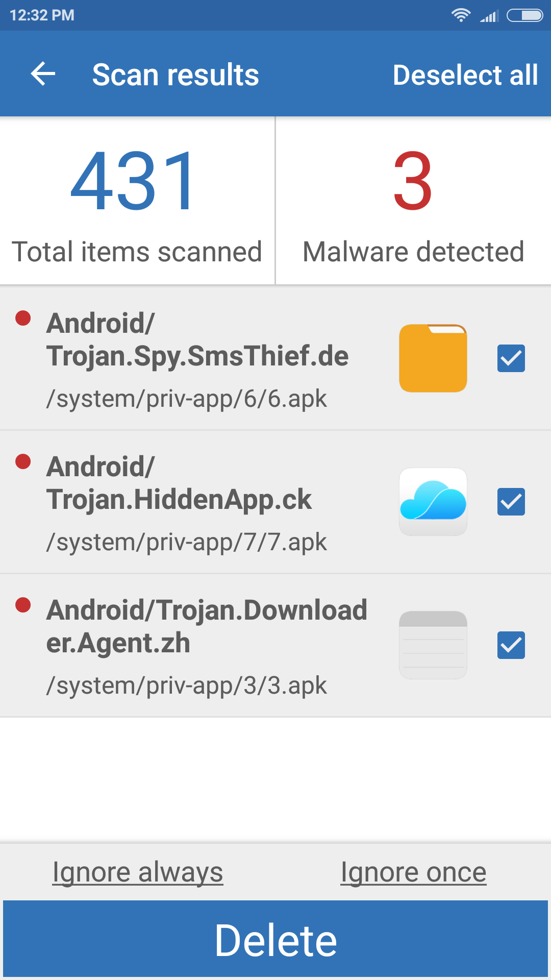Click the blue cloud app icon

click(433, 502)
